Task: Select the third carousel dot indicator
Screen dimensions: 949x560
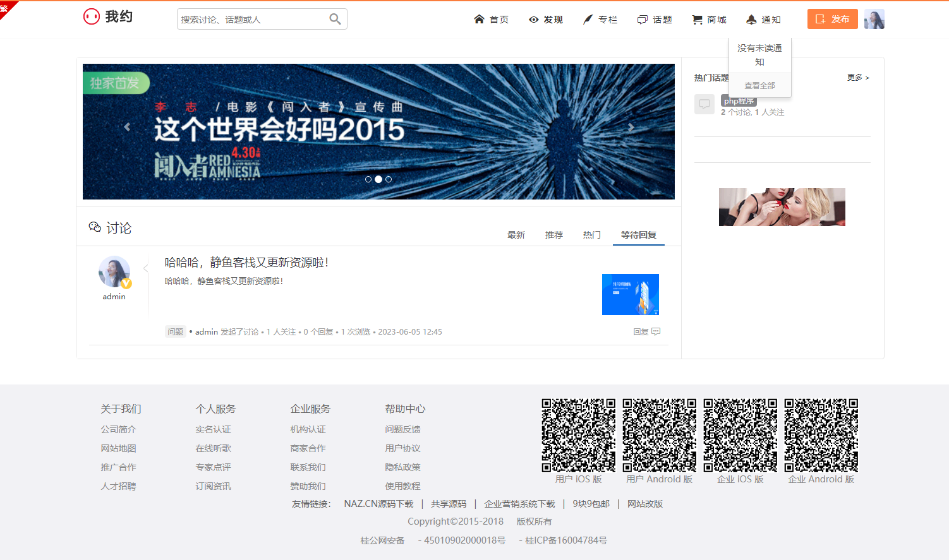Action: (389, 179)
